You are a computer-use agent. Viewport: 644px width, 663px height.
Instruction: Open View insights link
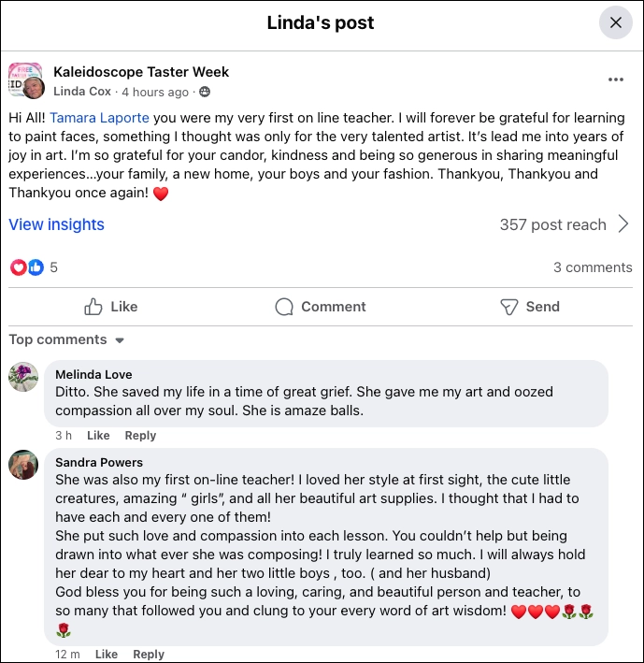click(56, 224)
